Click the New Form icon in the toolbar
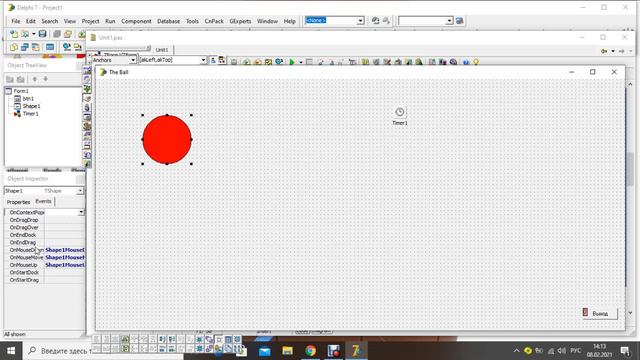 pos(50,47)
